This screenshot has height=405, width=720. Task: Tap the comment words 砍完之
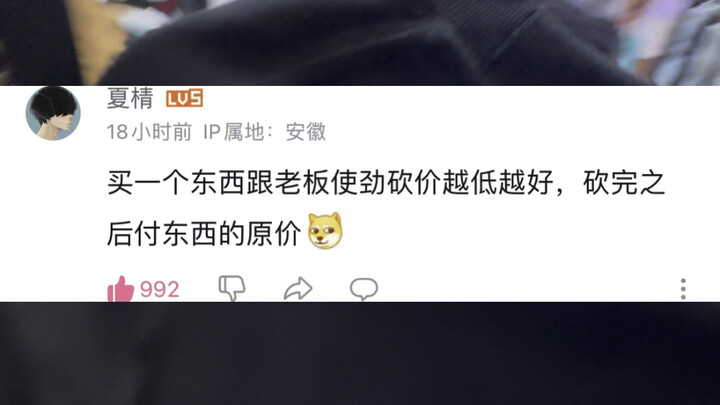624,183
